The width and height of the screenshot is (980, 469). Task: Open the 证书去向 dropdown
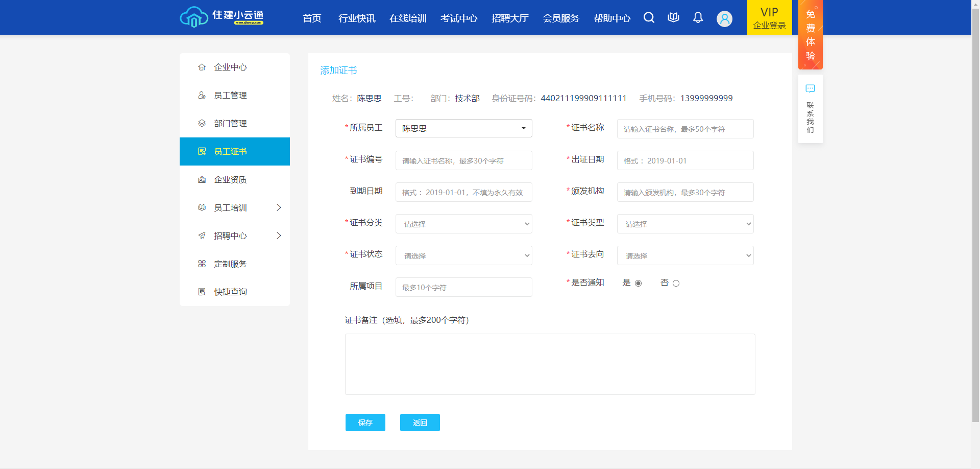click(685, 255)
